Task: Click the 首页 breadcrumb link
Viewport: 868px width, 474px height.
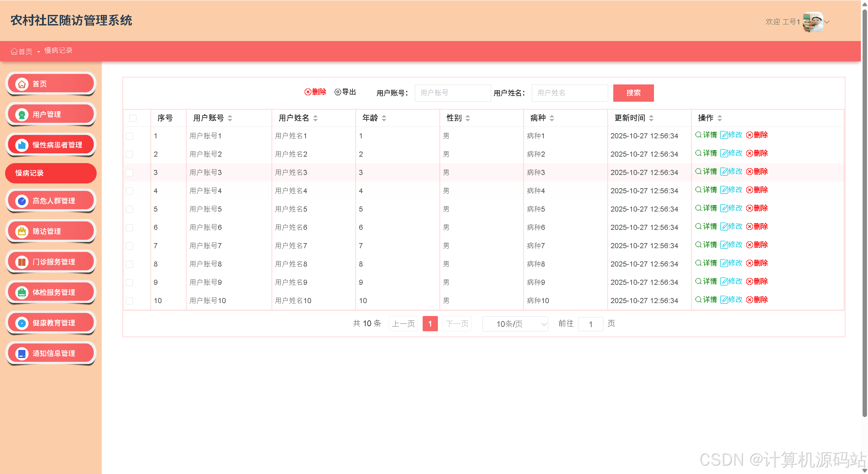Action: coord(22,51)
